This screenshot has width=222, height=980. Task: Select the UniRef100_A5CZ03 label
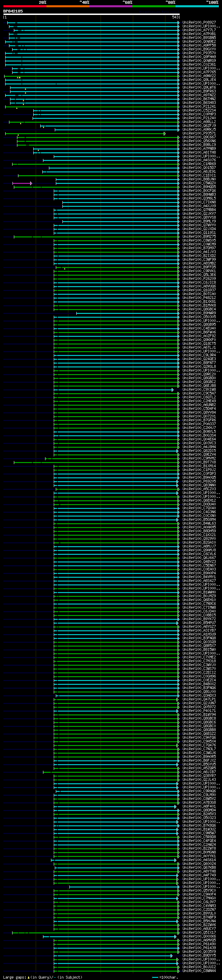click(199, 489)
